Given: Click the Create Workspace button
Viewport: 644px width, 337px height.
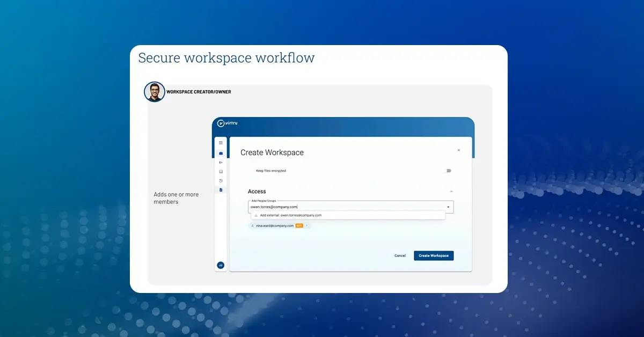Looking at the screenshot, I should click(434, 255).
